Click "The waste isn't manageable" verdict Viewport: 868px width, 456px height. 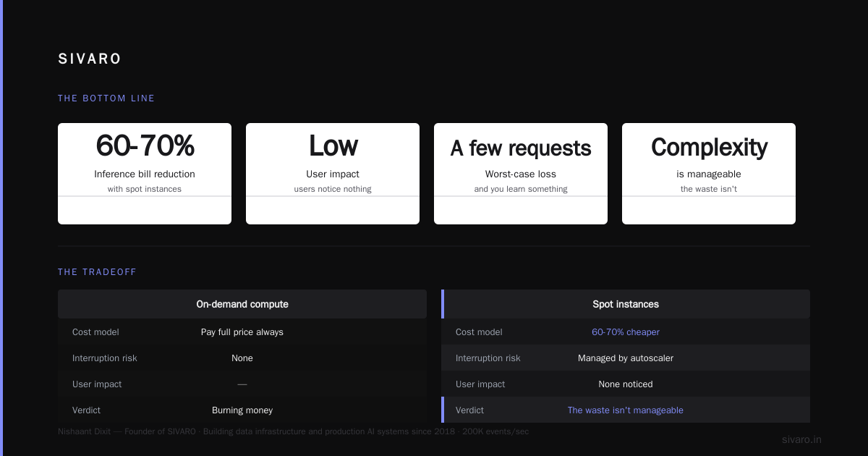click(x=626, y=410)
